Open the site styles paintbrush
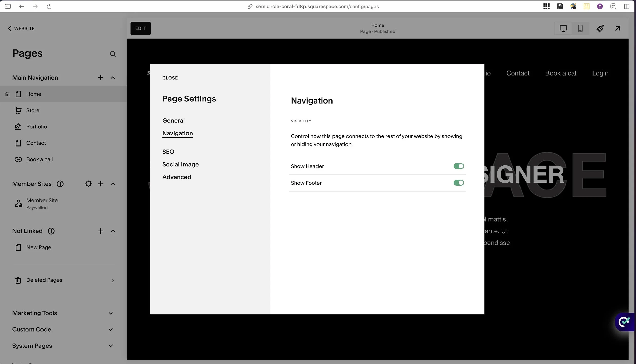636x364 pixels. (x=600, y=28)
